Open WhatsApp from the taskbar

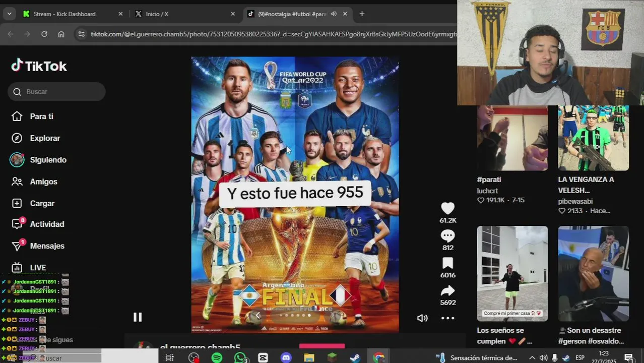coord(240,358)
